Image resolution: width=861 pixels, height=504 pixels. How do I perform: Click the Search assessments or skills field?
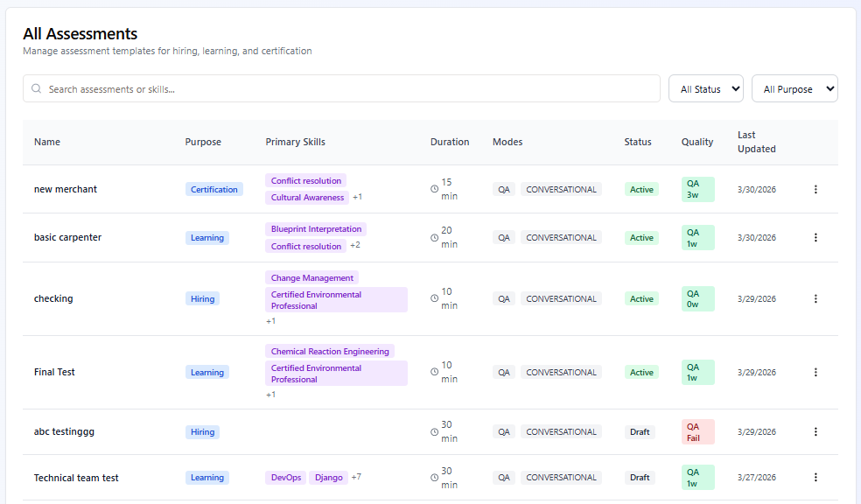pos(350,89)
